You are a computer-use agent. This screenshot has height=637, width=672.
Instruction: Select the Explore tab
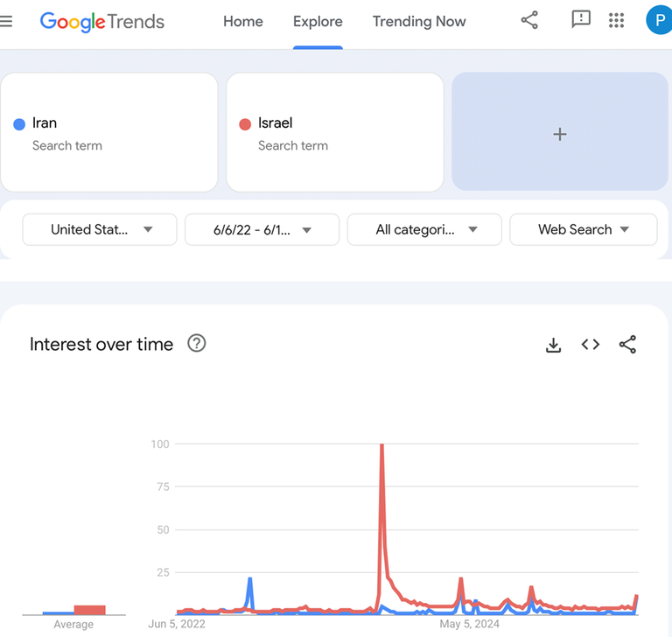coord(318,22)
